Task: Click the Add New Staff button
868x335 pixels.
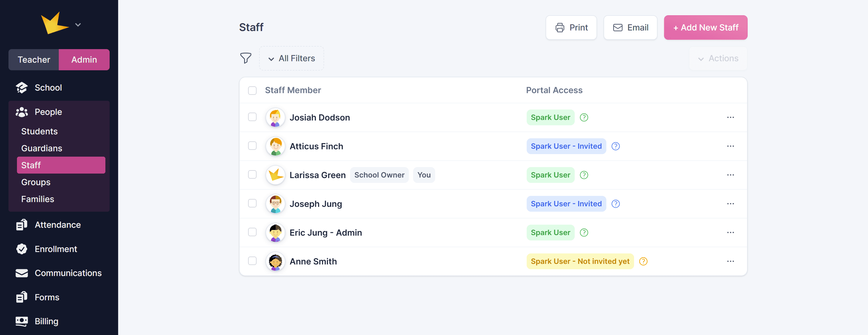Action: tap(706, 28)
